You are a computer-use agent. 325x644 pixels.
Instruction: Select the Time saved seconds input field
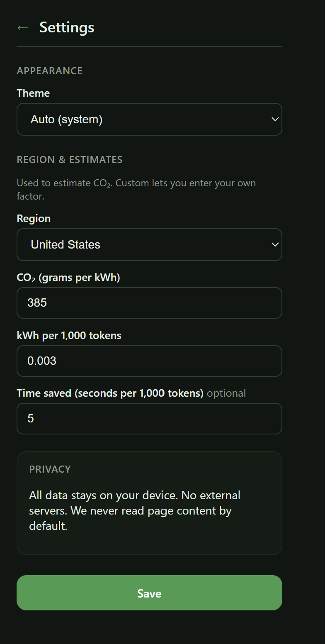click(149, 419)
